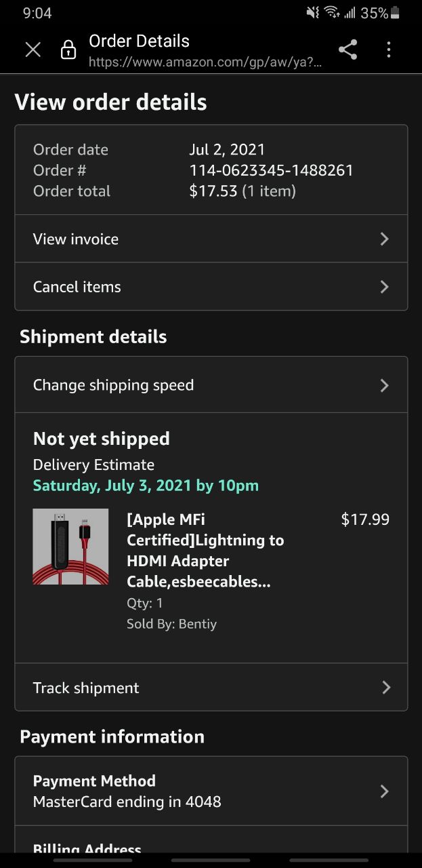
Task: Tap the HDMI adapter cable thumbnail
Action: tap(70, 547)
